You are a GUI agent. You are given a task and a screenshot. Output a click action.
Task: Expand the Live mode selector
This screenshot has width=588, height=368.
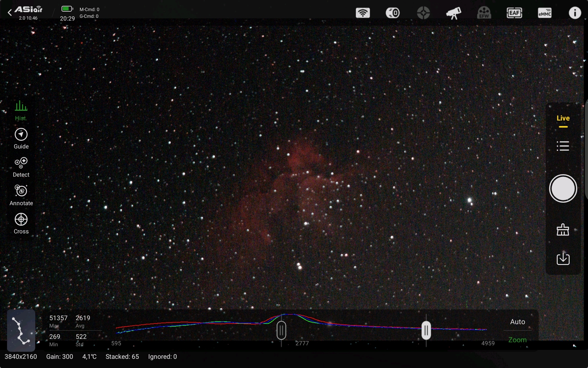563,119
